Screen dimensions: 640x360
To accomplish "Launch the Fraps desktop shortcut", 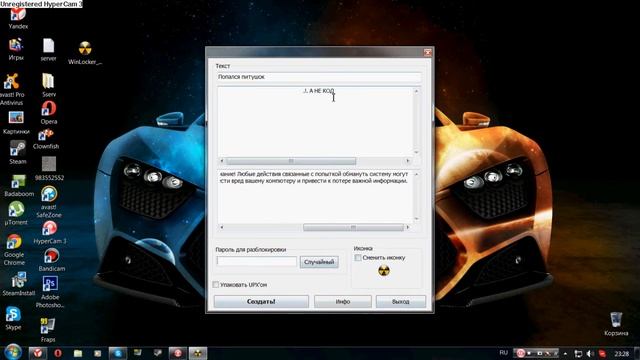I will click(48, 330).
